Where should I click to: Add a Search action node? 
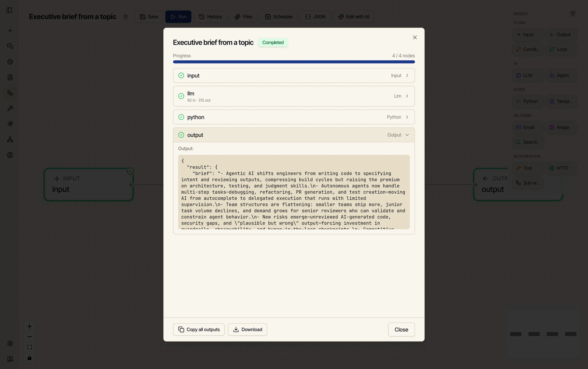(x=528, y=142)
